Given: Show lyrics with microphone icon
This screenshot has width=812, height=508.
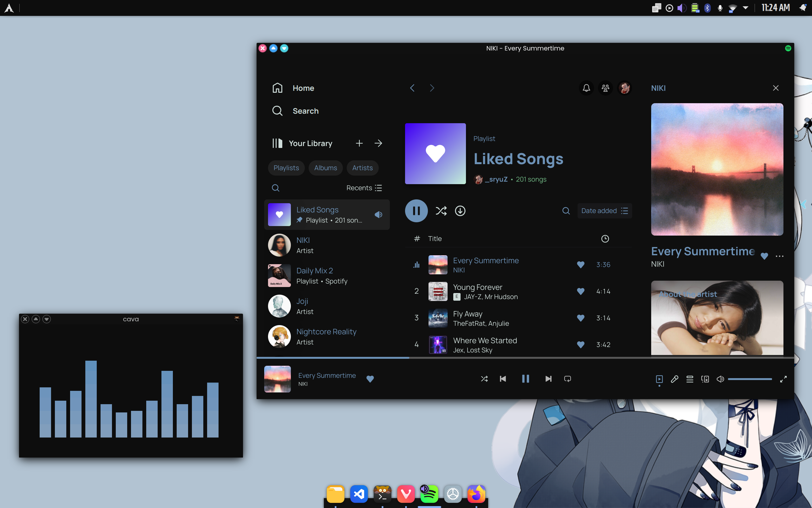Looking at the screenshot, I should coord(674,379).
